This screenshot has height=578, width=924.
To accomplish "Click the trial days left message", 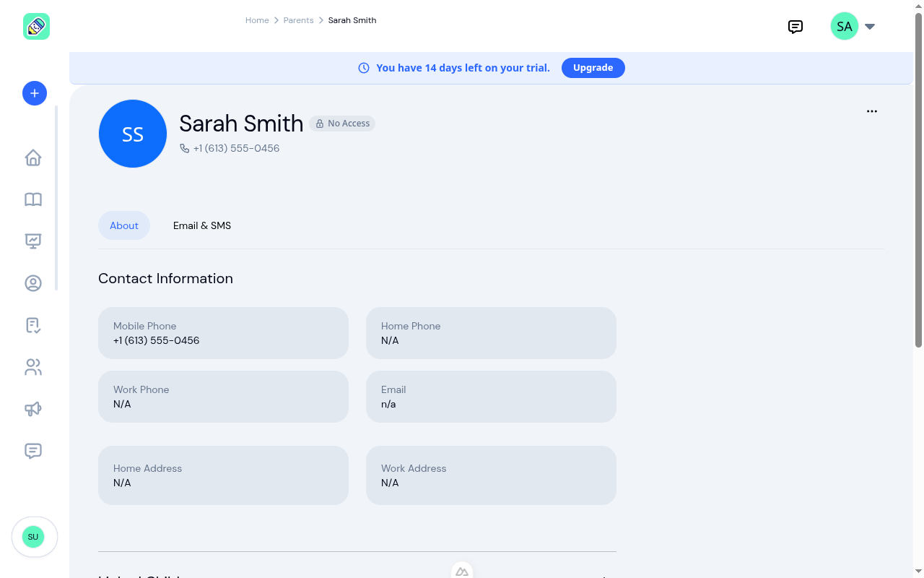I will (463, 68).
